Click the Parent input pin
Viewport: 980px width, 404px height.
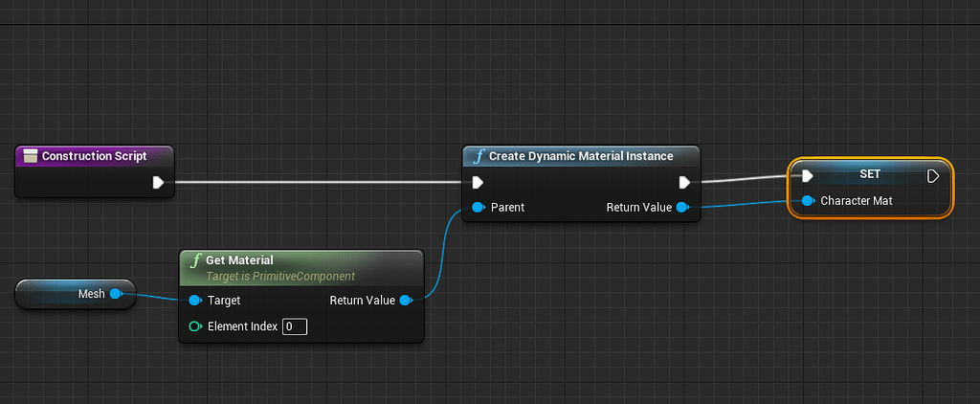click(479, 207)
